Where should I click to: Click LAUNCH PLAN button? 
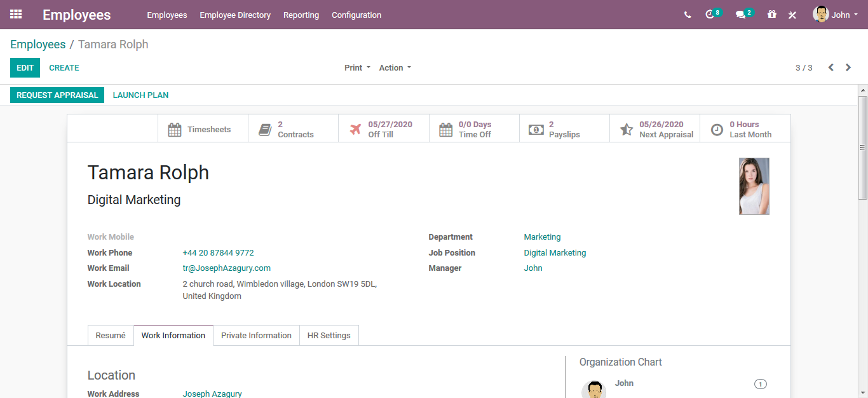click(x=140, y=95)
